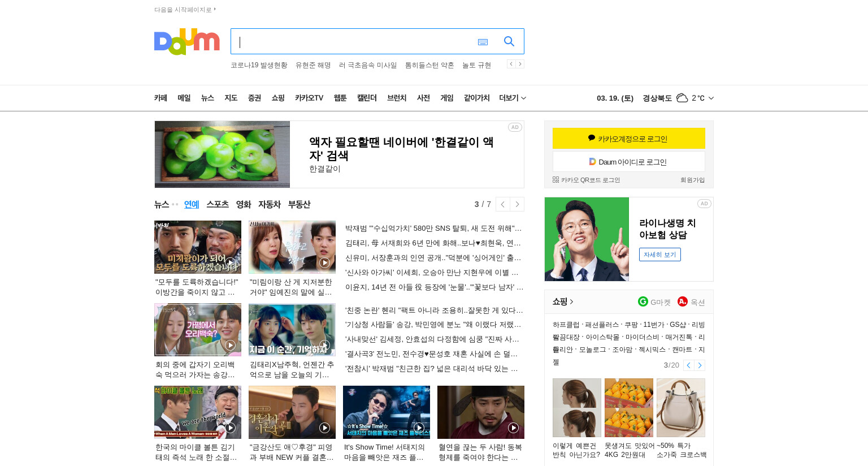Screen dimensions: 868x466
Task: Open the orange fruit boxes product thumbnail
Action: point(629,408)
